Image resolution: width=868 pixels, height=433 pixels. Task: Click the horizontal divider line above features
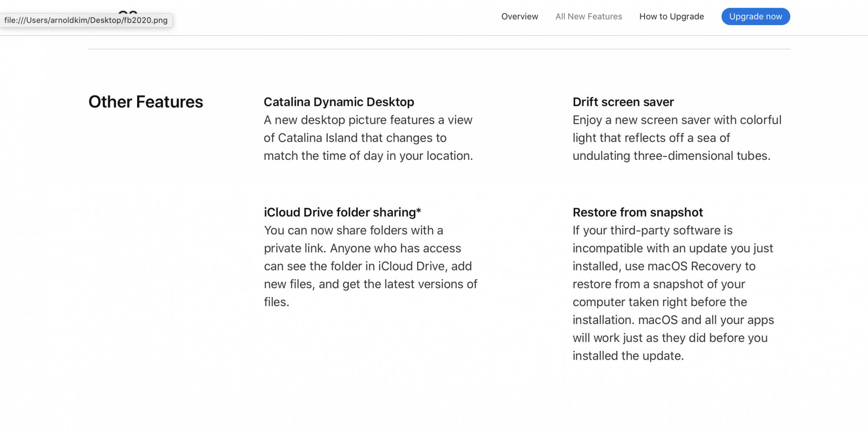(x=439, y=49)
